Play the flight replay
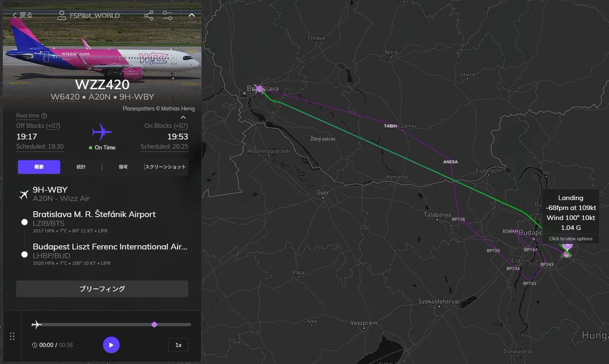Screen dimensions: 609x364 tap(111, 345)
